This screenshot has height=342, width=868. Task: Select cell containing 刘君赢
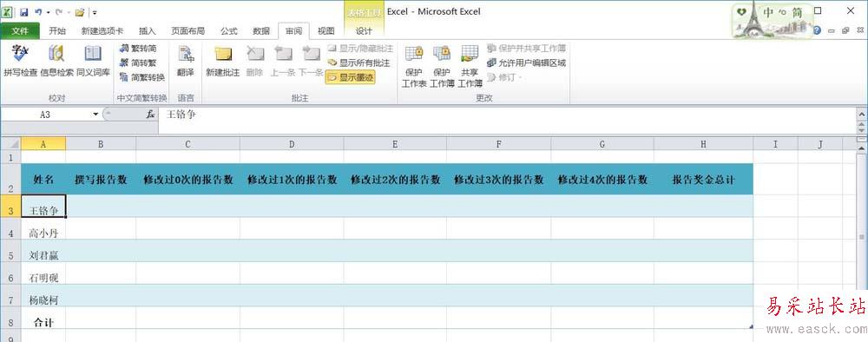[43, 251]
